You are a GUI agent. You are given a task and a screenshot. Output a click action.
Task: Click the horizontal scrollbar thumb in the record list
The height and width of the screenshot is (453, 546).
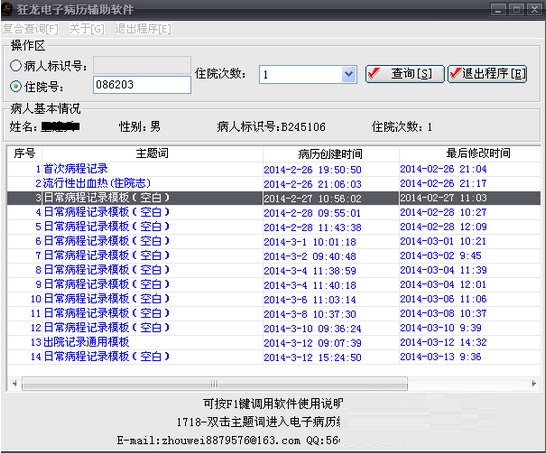coord(214,384)
